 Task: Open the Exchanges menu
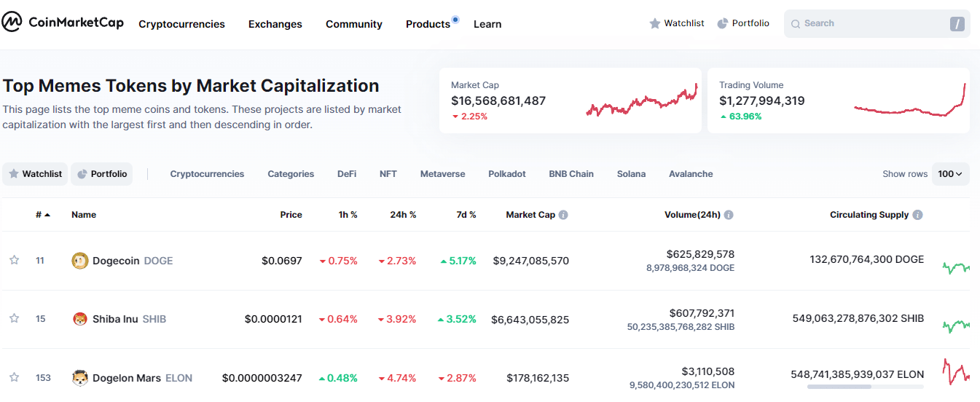[x=275, y=24]
